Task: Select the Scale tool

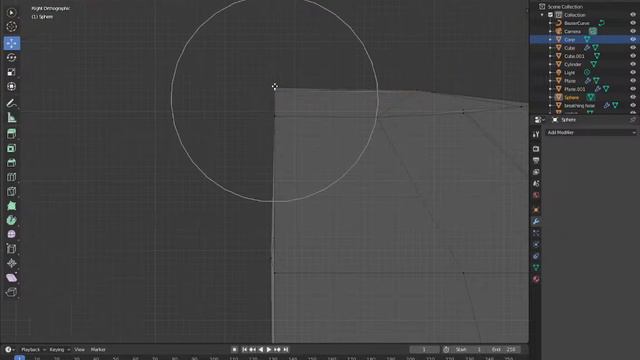Action: [11, 72]
